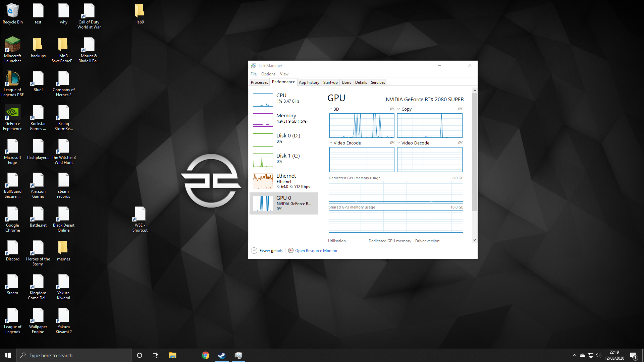Select the MnB SaveGameE folder
This screenshot has width=644, height=362.
(63, 50)
